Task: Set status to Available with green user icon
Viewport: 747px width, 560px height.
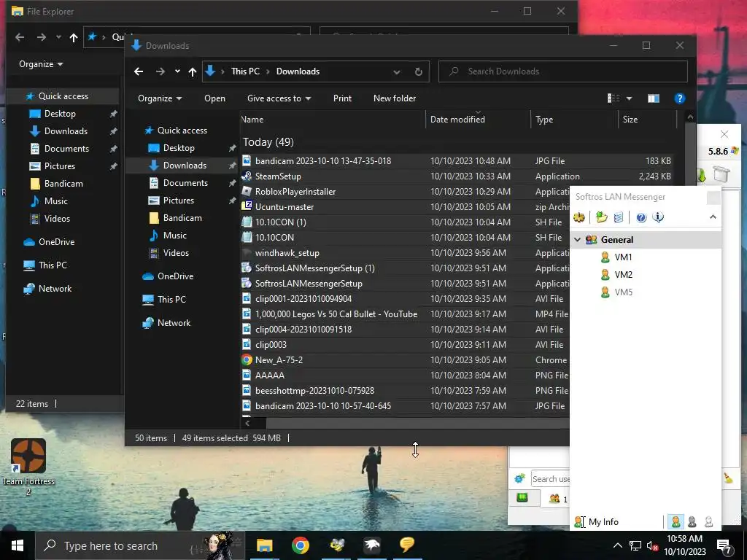Action: tap(676, 522)
